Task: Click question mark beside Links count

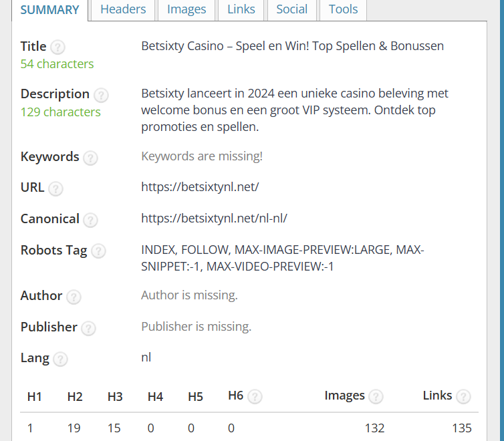Action: [463, 396]
